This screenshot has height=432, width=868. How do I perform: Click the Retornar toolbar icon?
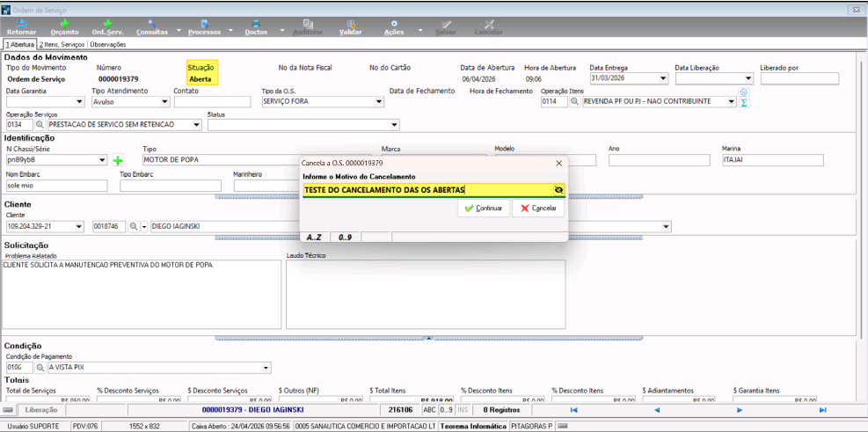[x=22, y=24]
